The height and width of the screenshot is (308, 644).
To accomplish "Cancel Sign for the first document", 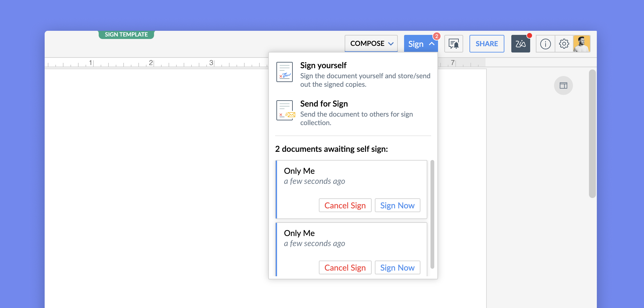I will (345, 206).
